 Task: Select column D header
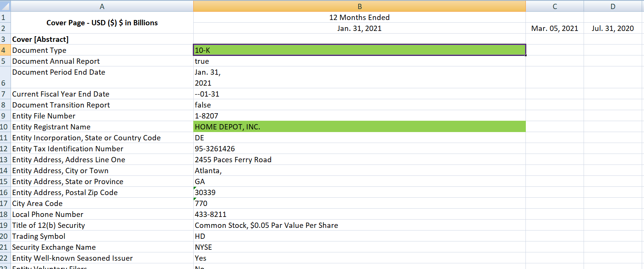pos(613,6)
